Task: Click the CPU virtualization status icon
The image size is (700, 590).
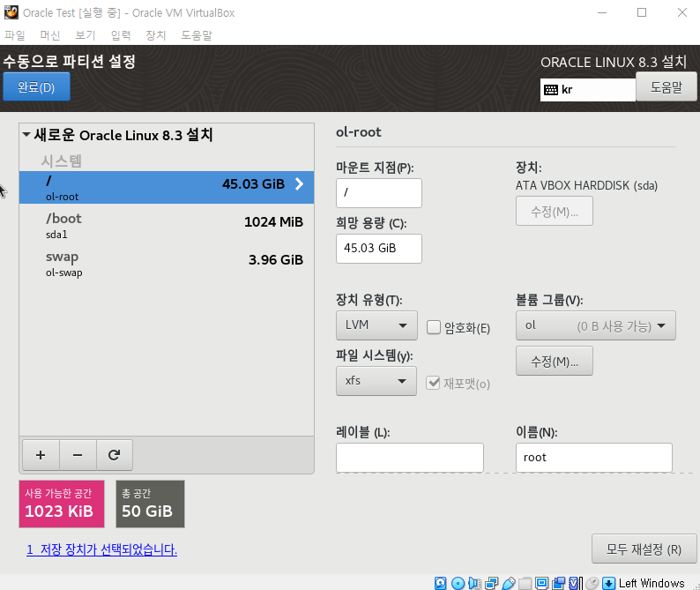Action: point(575,583)
